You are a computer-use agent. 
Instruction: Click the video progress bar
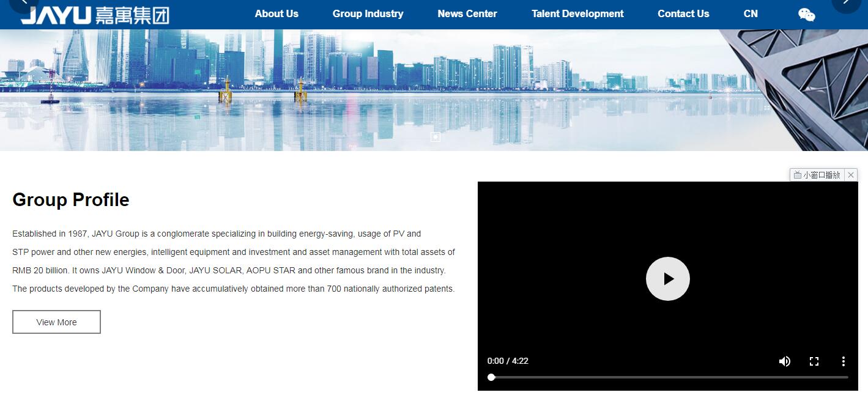tap(668, 377)
